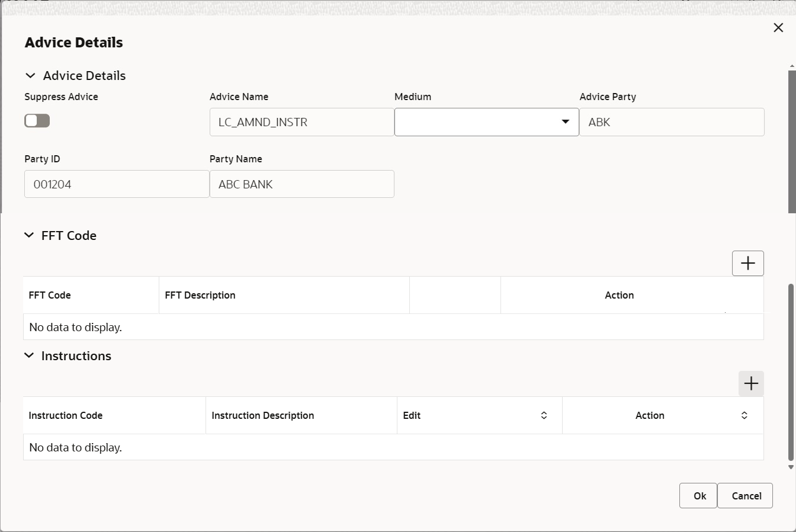Viewport: 796px width, 532px height.
Task: Click the Advice Name field with LC_AMND_INSTR
Action: [302, 122]
